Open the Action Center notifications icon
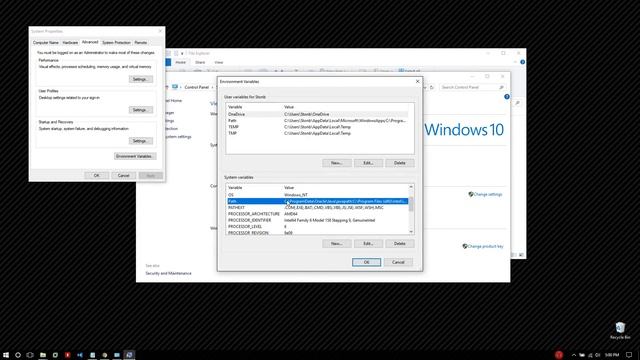Viewport: 640px width, 360px height. (629, 355)
